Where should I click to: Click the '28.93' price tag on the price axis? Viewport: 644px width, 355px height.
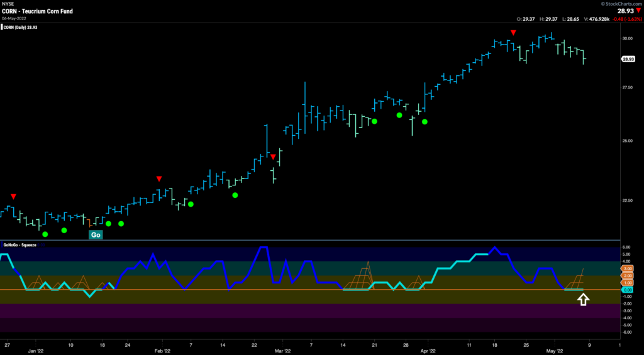(x=628, y=59)
